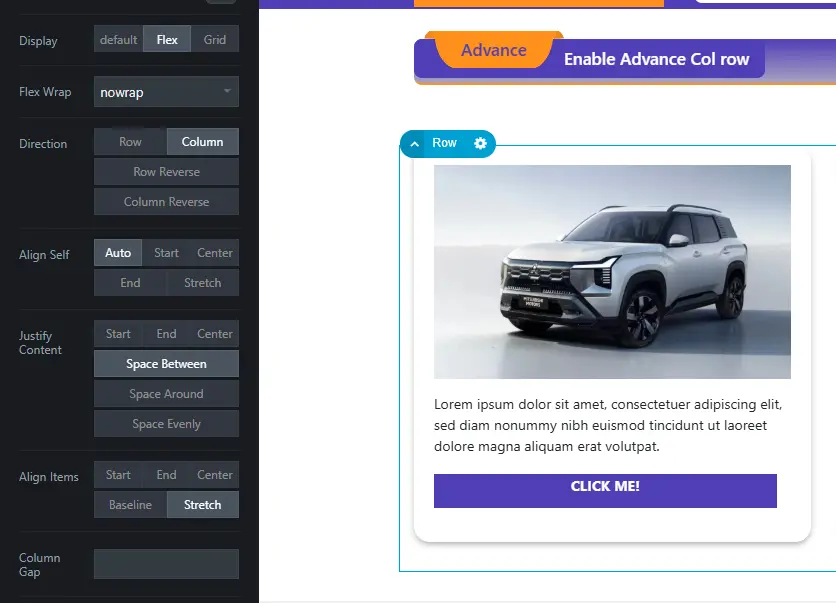Select the Flex display option
Screen dimensions: 836x603
pos(167,39)
